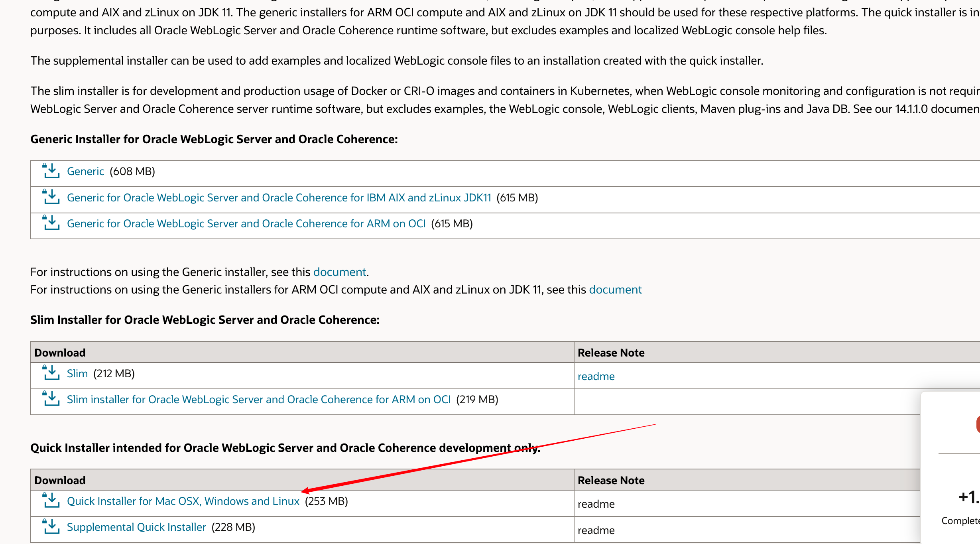
Task: Open the Generic (608 MB) download link
Action: (x=85, y=171)
